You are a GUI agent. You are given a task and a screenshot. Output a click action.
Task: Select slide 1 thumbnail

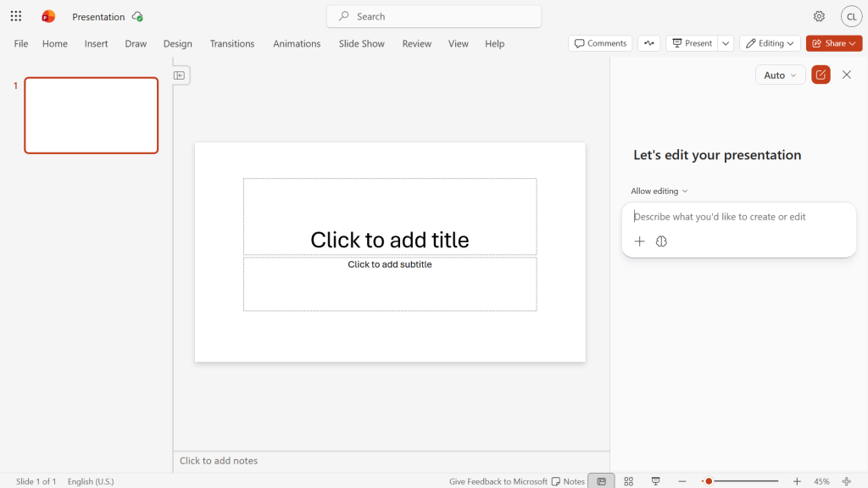(92, 115)
